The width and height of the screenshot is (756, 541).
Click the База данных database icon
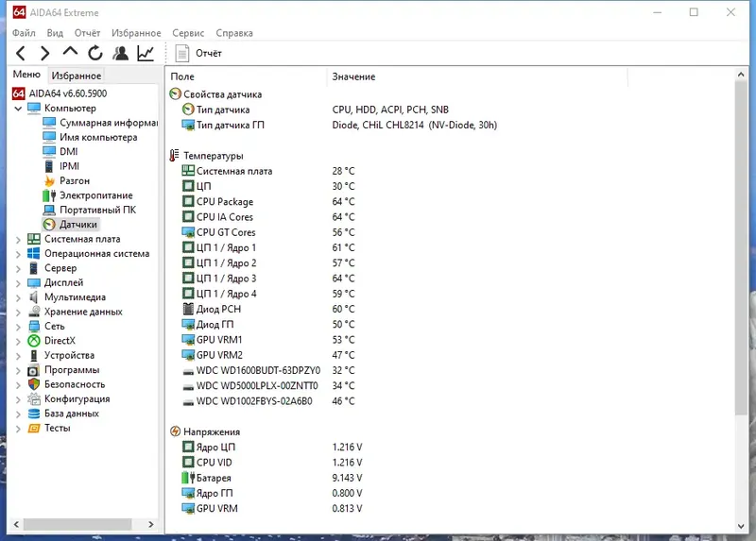pyautogui.click(x=34, y=414)
